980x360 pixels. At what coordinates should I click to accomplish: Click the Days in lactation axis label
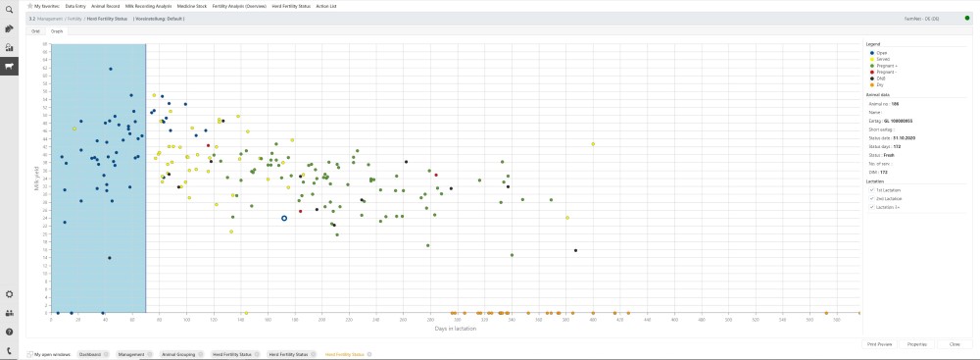tap(457, 328)
